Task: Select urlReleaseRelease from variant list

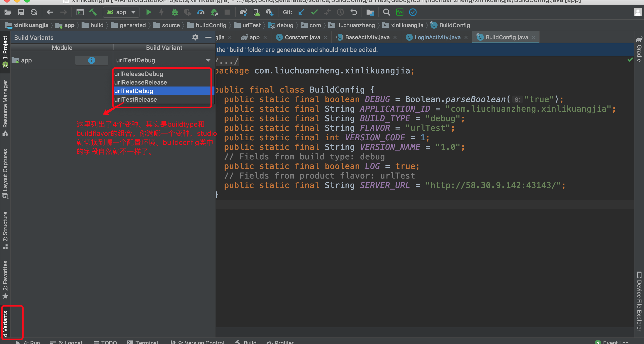Action: (140, 82)
